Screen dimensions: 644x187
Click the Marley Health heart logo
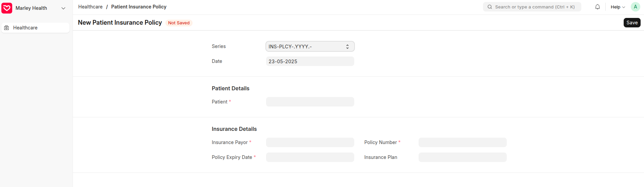7,8
